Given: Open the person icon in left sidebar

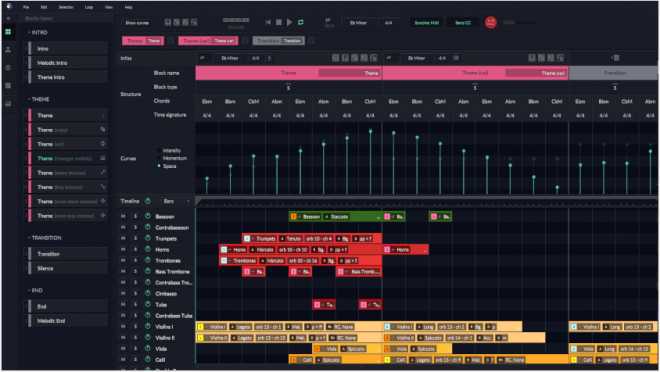Looking at the screenshot, I should (x=8, y=50).
